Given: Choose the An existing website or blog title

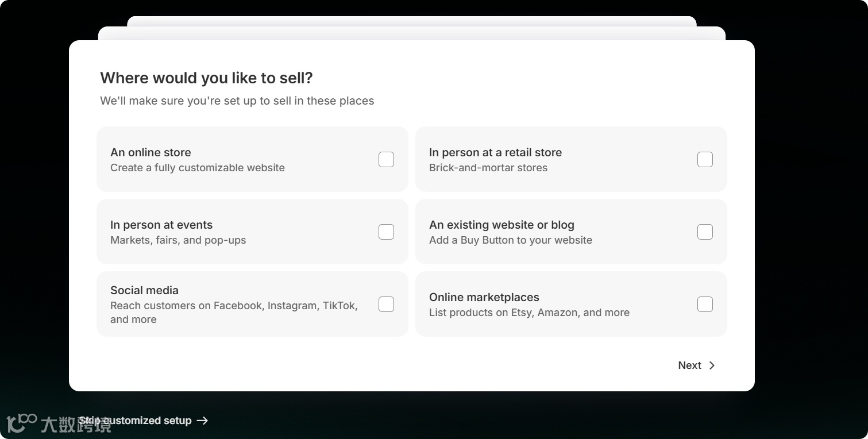Looking at the screenshot, I should [x=501, y=225].
